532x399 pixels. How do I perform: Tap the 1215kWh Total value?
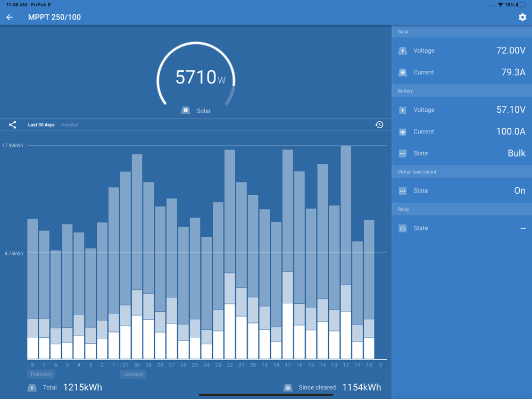coord(82,387)
